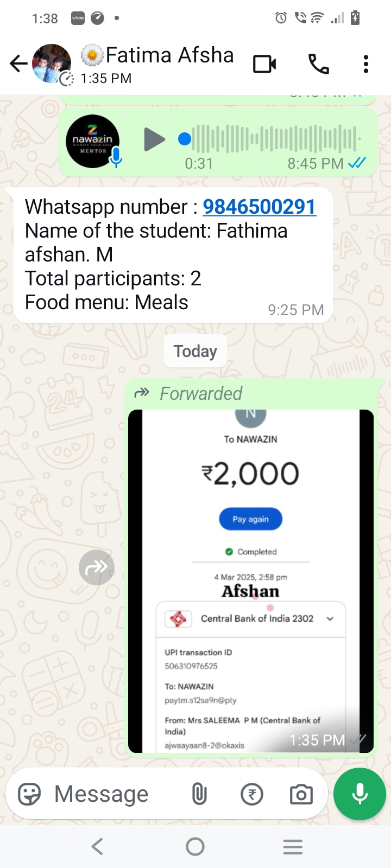Open the forwarded ₹2,000 payment screenshot
Image resolution: width=391 pixels, height=868 pixels.
coord(251,581)
